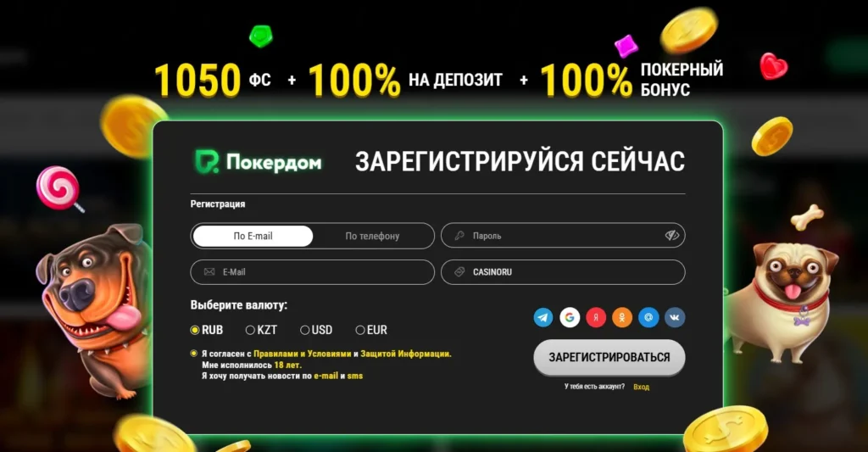The width and height of the screenshot is (868, 452).
Task: Click the green Покердом logo
Action: coord(258,162)
